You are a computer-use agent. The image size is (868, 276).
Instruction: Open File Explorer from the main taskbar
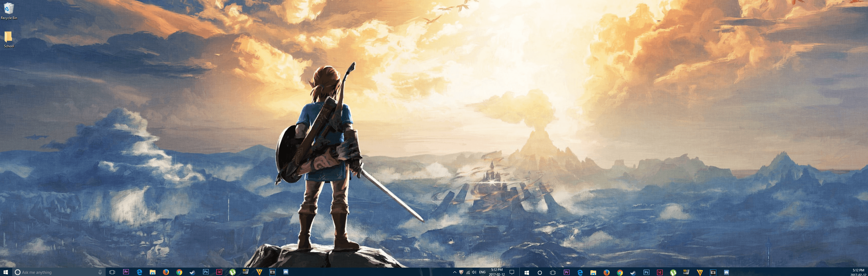click(153, 272)
